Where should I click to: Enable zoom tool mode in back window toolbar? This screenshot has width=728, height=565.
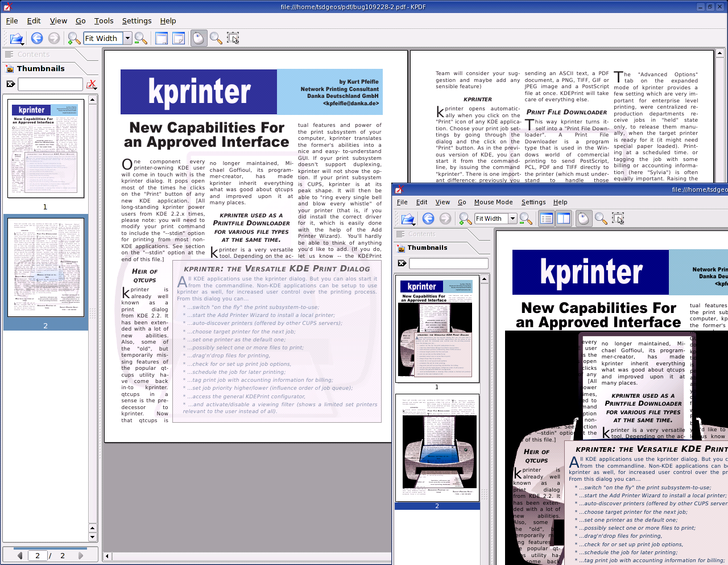click(x=216, y=38)
